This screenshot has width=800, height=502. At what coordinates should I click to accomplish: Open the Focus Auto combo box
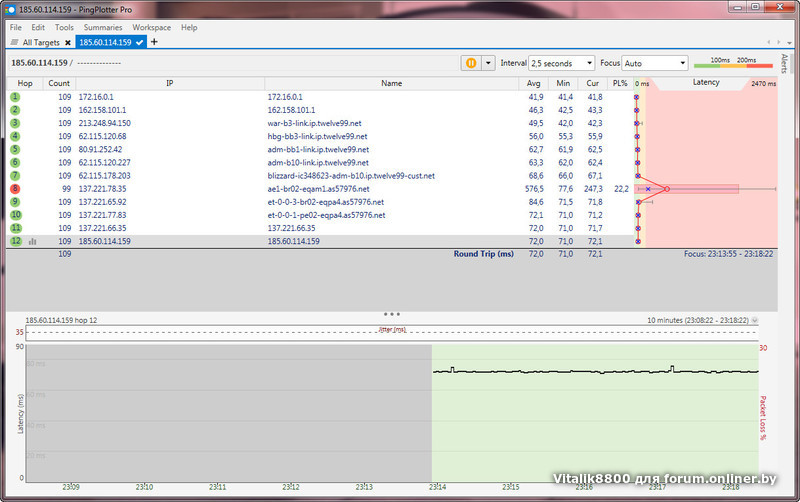point(655,63)
